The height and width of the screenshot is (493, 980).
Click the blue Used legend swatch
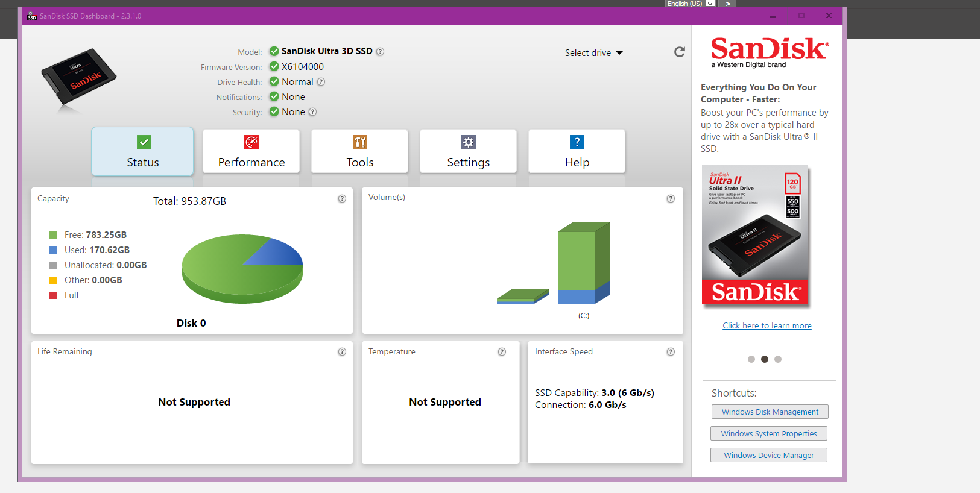point(53,250)
